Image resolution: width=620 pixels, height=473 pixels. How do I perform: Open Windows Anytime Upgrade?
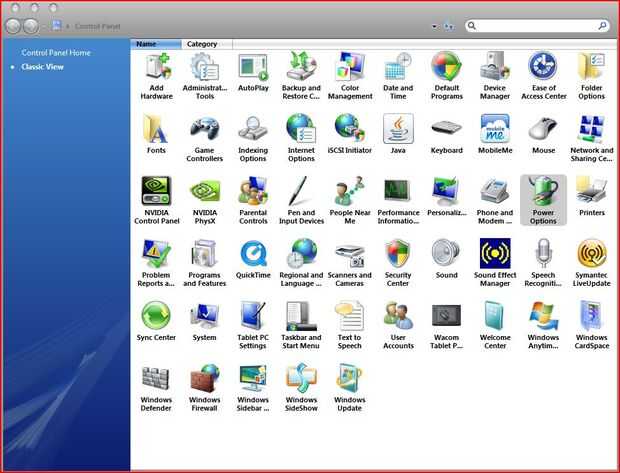[543, 325]
